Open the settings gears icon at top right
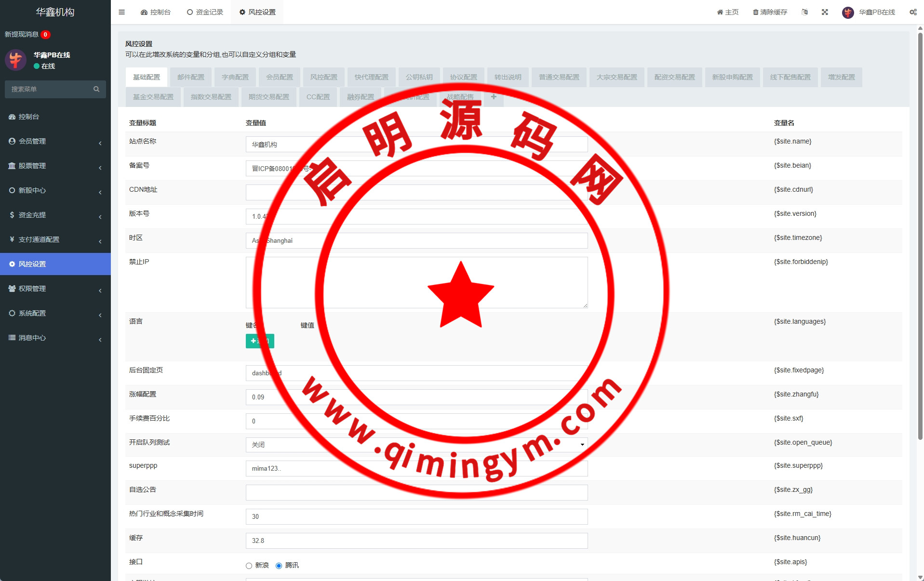This screenshot has width=924, height=581. coord(913,12)
